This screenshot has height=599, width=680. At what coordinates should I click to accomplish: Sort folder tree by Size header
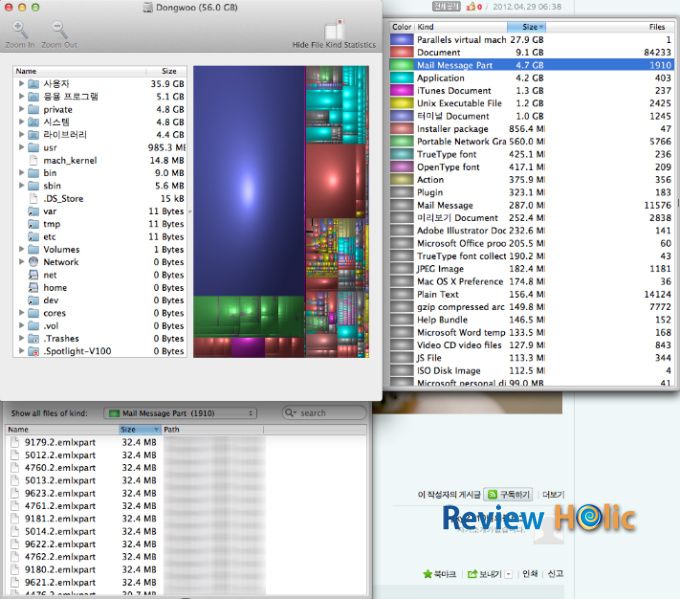coord(169,71)
